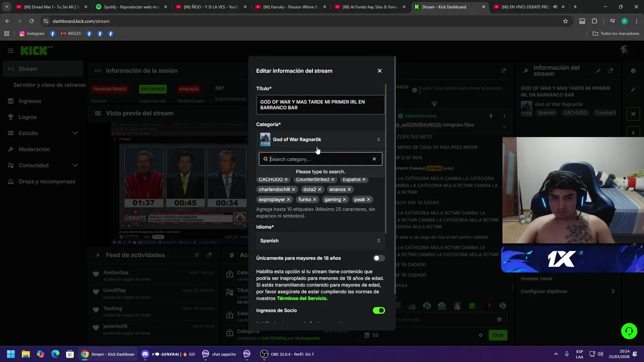Viewport: 644px width, 362px height.
Task: Select Stream in the sidebar
Action: 42,69
